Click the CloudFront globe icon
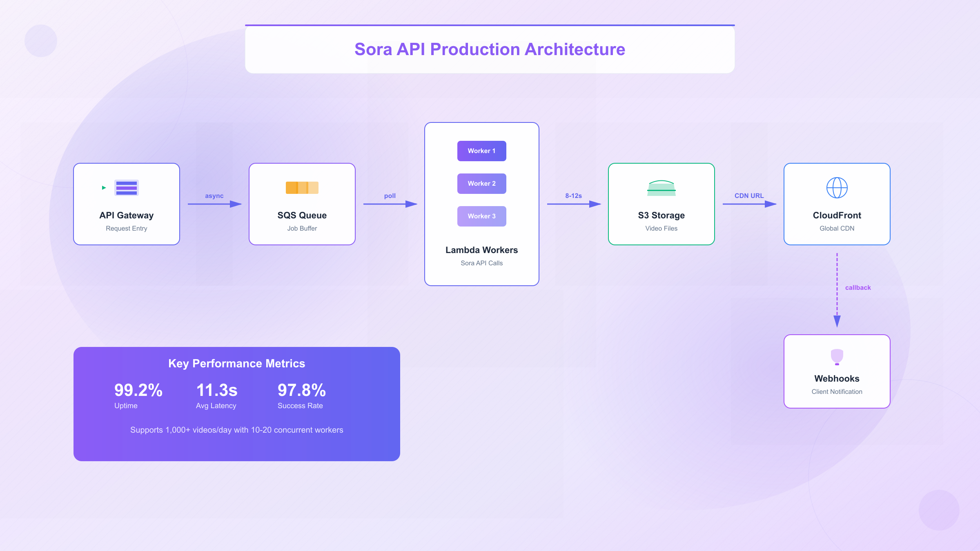Viewport: 980px width, 551px height. 837,188
